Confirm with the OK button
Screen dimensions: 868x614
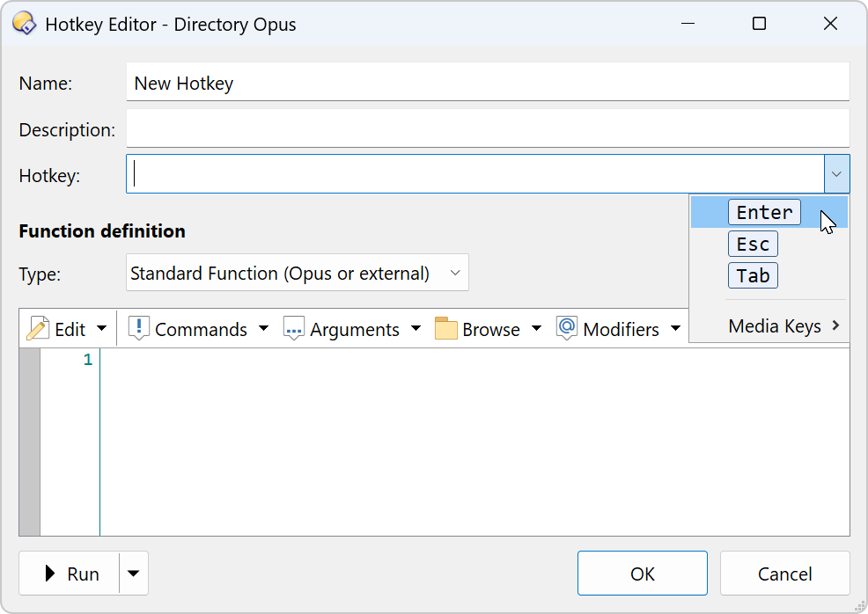pyautogui.click(x=642, y=573)
